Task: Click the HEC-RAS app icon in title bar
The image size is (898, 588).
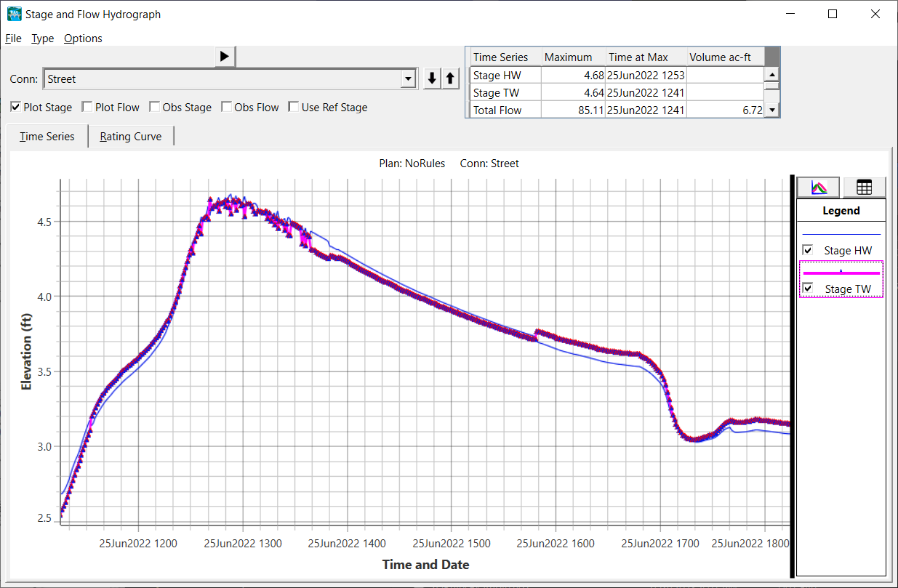Action: tap(14, 14)
